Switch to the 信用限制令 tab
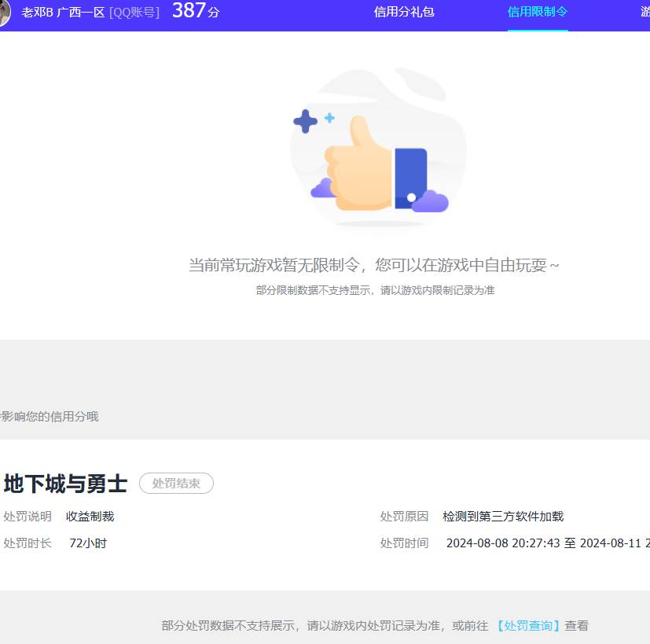This screenshot has width=650, height=644. [x=537, y=13]
